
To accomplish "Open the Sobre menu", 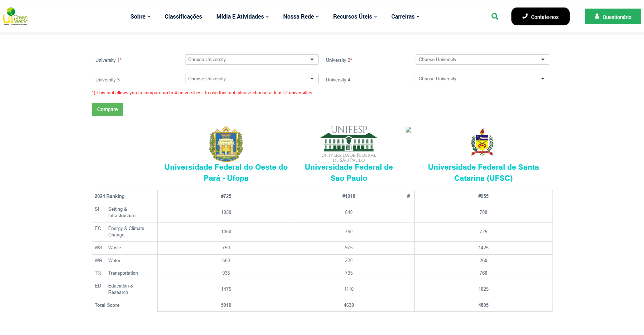I will pos(140,16).
